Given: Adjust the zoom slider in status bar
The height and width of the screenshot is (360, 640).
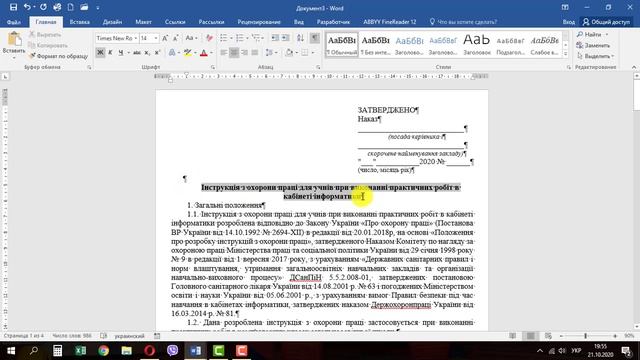Looking at the screenshot, I should (585, 336).
